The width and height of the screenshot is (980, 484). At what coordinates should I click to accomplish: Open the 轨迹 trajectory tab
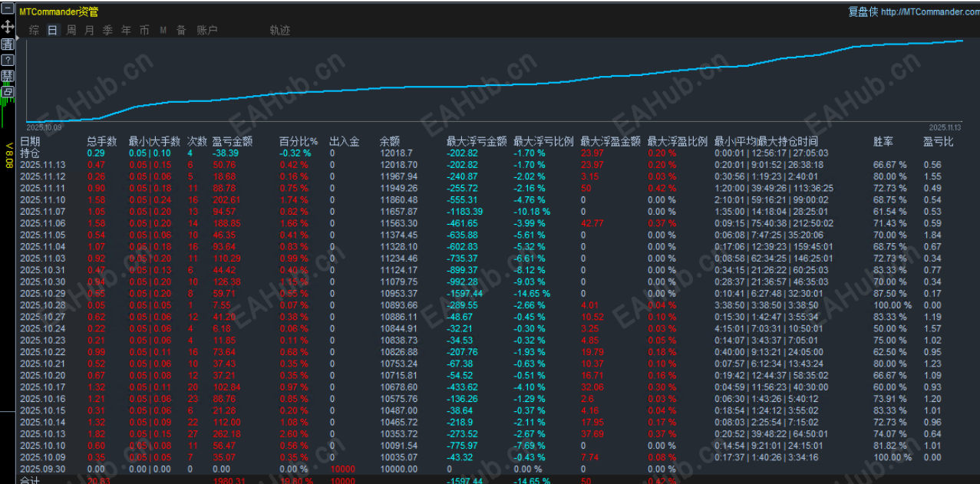280,31
